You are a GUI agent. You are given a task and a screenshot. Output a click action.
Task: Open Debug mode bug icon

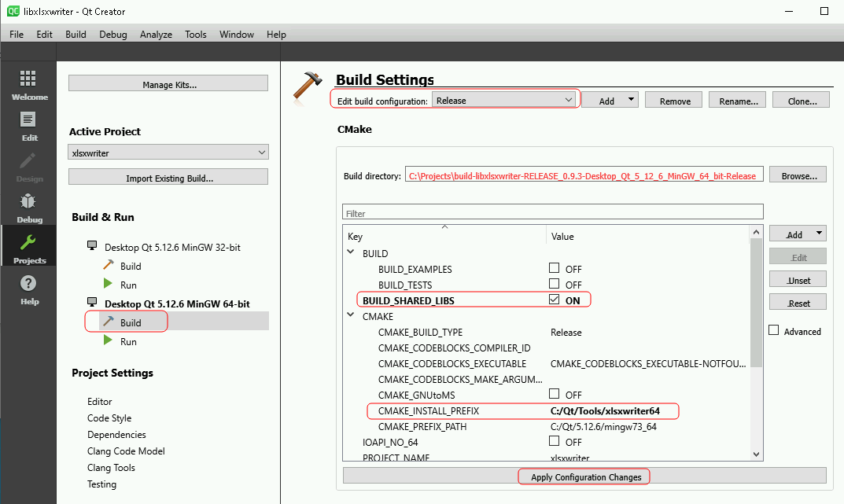[x=28, y=201]
